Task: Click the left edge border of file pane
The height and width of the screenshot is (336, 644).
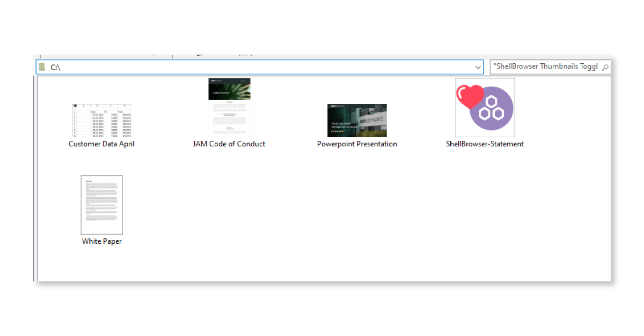Action: click(x=36, y=177)
